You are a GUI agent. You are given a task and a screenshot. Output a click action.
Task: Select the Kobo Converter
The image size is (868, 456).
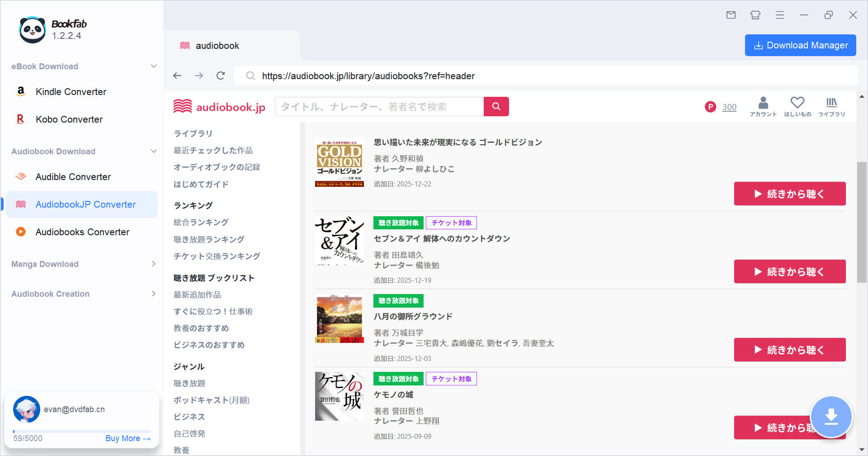[69, 119]
